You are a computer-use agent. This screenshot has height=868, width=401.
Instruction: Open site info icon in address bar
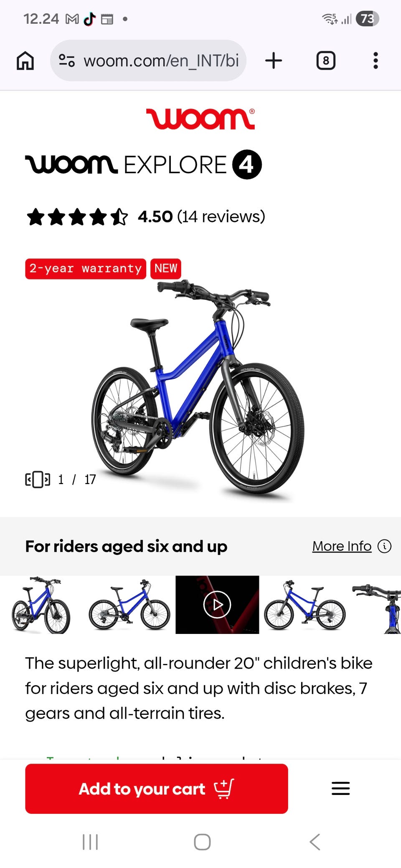67,61
